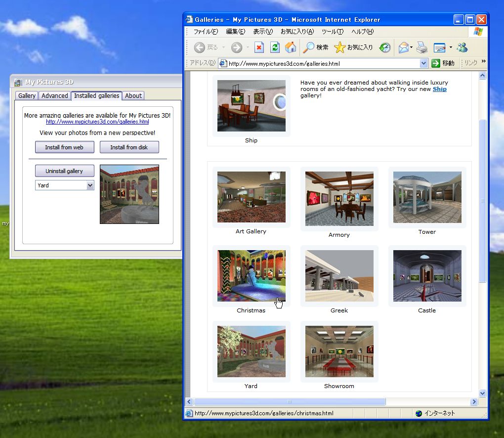Go to the Home page icon

pyautogui.click(x=291, y=47)
